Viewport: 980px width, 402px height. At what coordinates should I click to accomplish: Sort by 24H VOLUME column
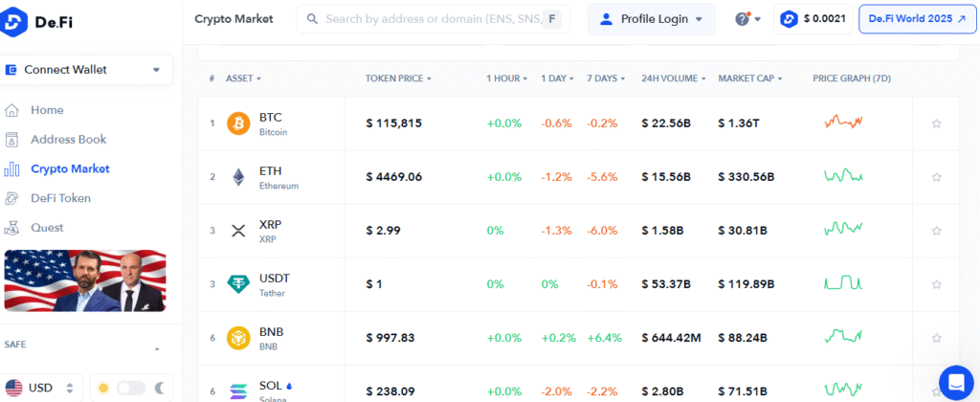pyautogui.click(x=674, y=78)
